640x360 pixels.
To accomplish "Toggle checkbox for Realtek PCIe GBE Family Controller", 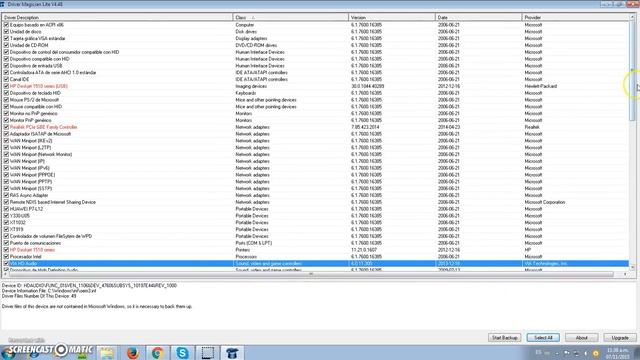I will 6,127.
